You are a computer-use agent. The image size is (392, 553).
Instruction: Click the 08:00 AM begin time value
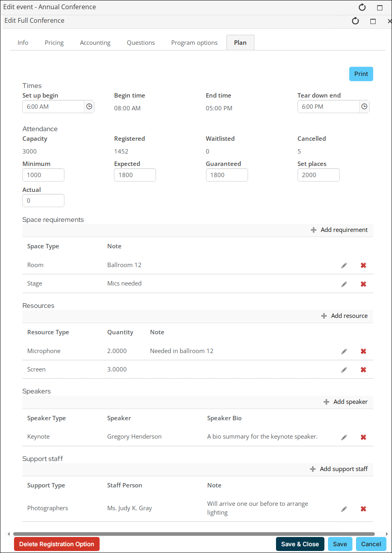[x=127, y=108]
